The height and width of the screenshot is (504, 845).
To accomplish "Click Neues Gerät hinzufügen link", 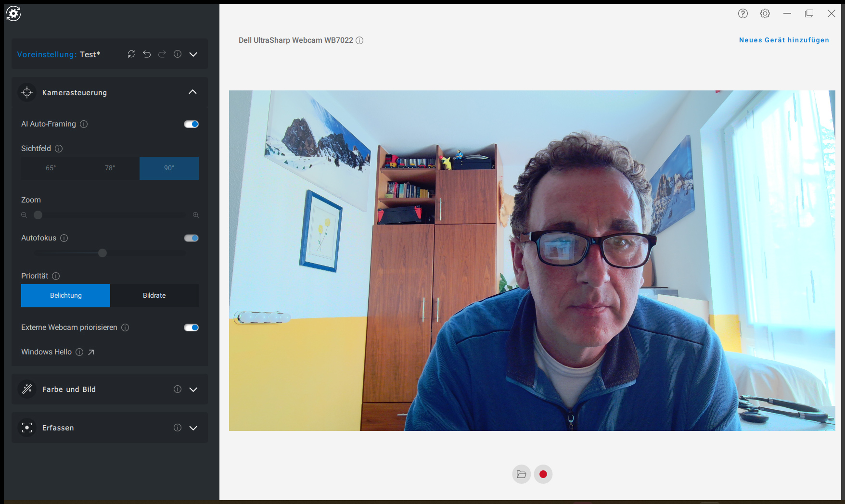I will 784,40.
